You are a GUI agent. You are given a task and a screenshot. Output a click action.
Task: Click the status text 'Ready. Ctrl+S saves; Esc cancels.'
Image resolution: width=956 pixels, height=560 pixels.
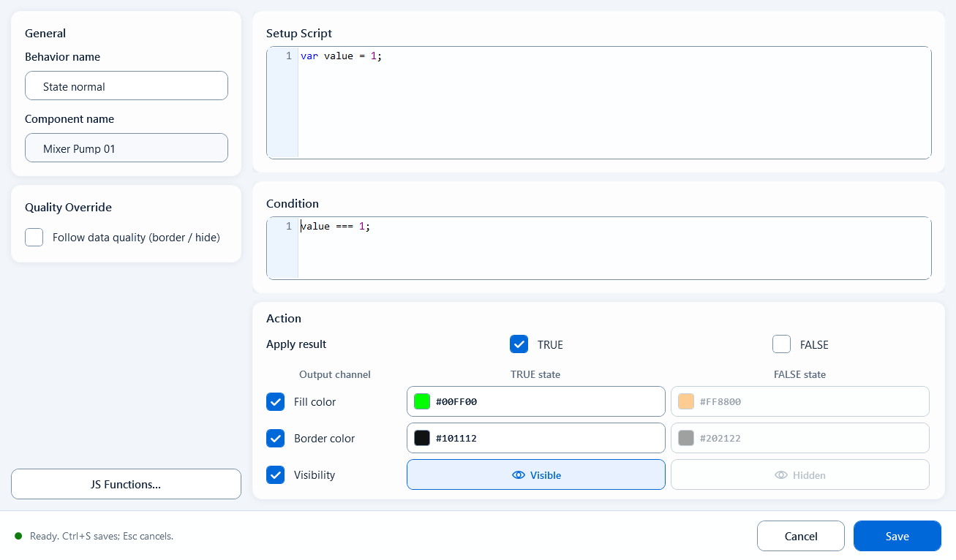point(102,536)
